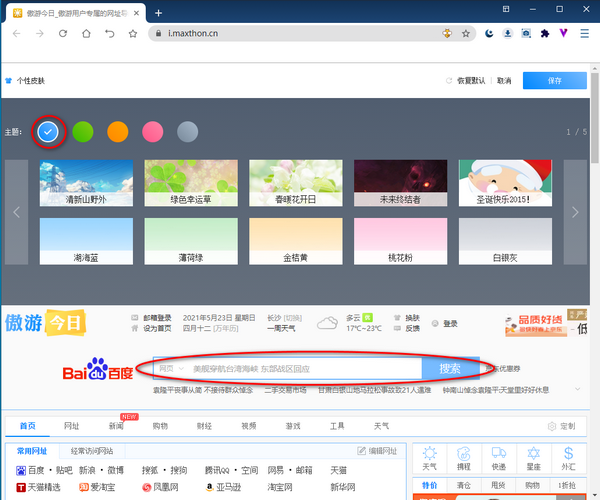Open a new tab with plus button
Image resolution: width=600 pixels, height=500 pixels.
(159, 12)
